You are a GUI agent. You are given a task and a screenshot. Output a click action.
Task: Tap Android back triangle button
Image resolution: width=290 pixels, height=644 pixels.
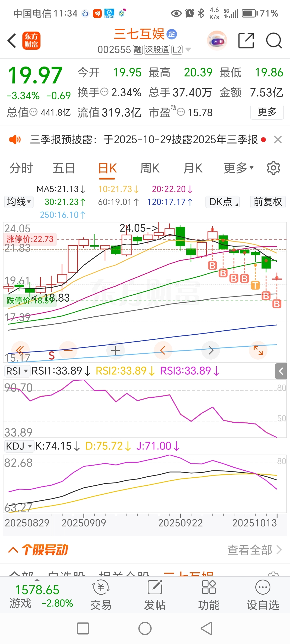pyautogui.click(x=207, y=628)
